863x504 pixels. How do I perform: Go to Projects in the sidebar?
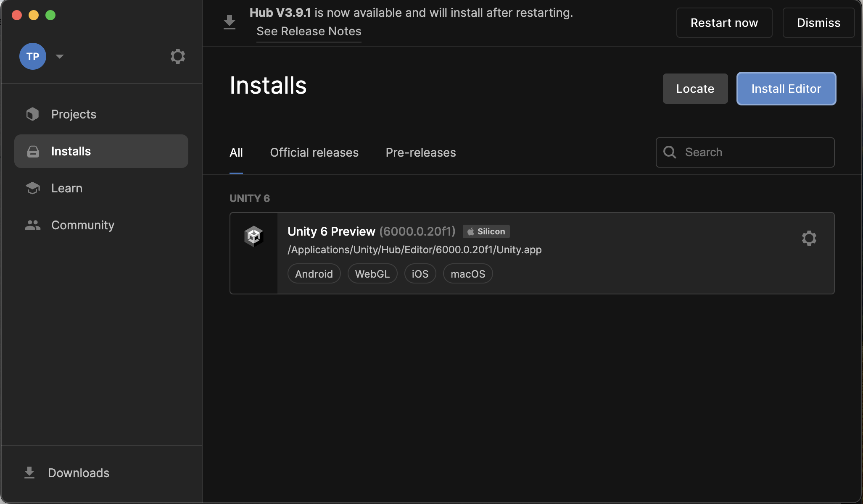click(101, 114)
